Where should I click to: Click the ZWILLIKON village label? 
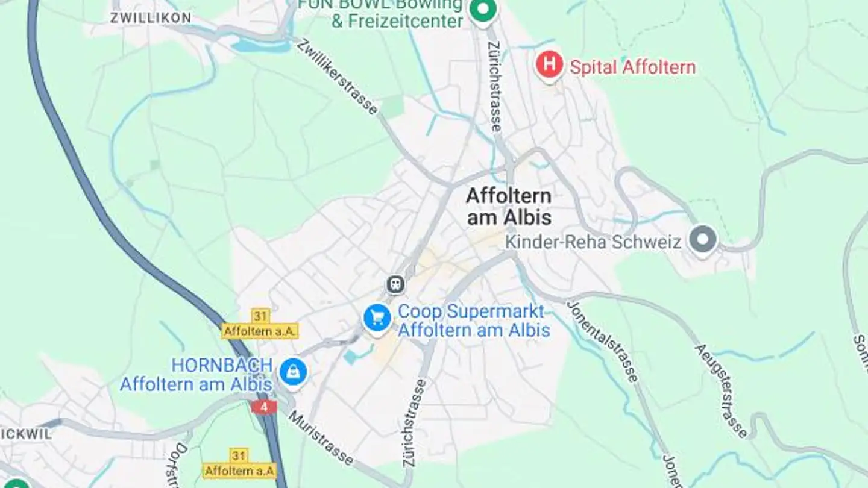click(x=151, y=18)
